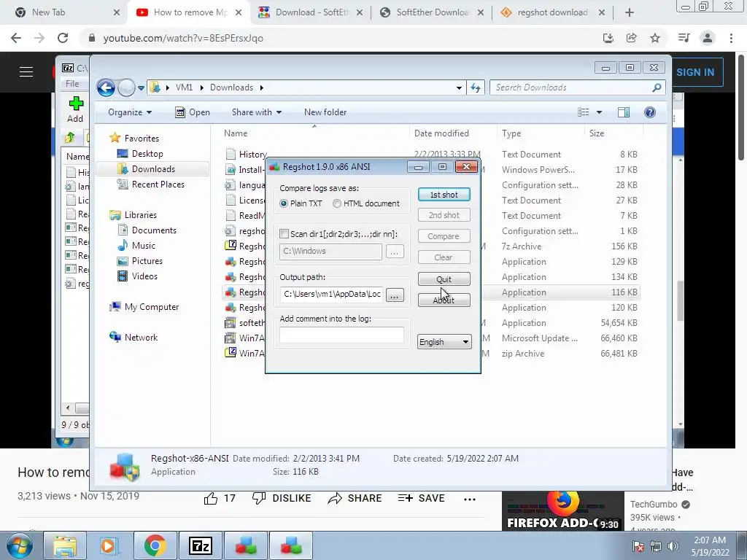The height and width of the screenshot is (560, 747).
Task: Click the VM1 segment in the address bar
Action: (x=184, y=87)
